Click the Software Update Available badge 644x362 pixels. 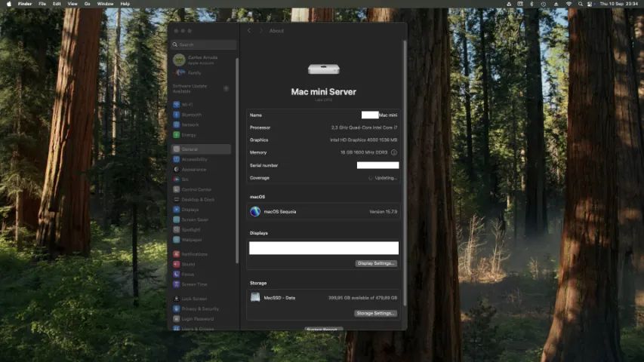226,89
